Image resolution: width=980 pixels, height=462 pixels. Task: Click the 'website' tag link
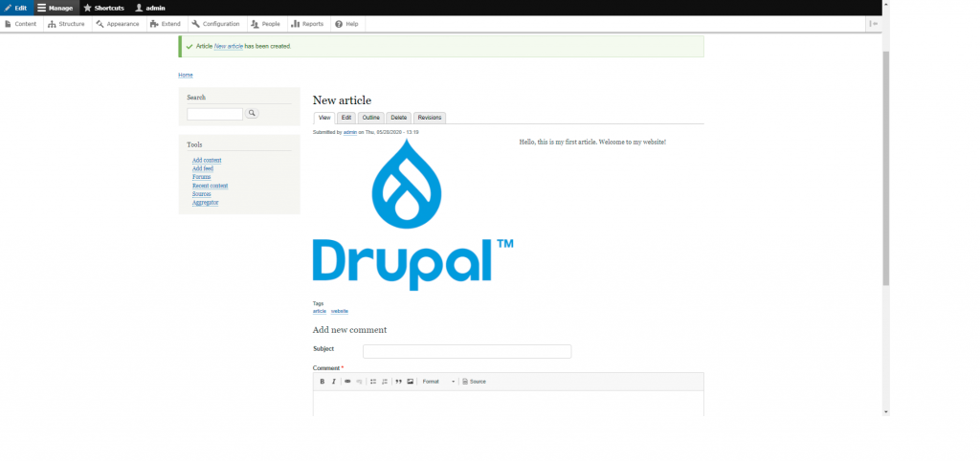pyautogui.click(x=340, y=311)
